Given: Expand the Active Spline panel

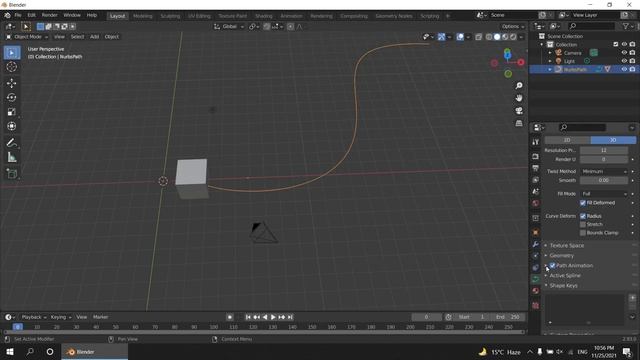Looking at the screenshot, I should pyautogui.click(x=565, y=276).
